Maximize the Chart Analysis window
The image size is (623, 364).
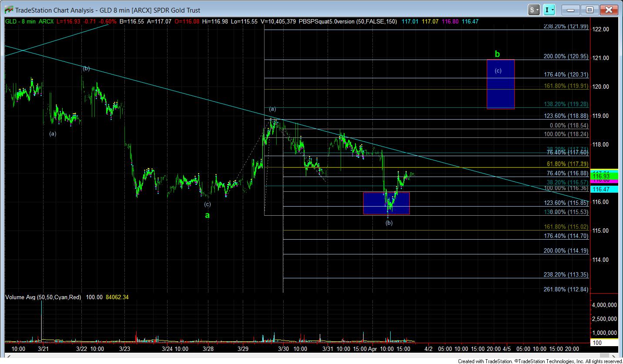(x=590, y=10)
